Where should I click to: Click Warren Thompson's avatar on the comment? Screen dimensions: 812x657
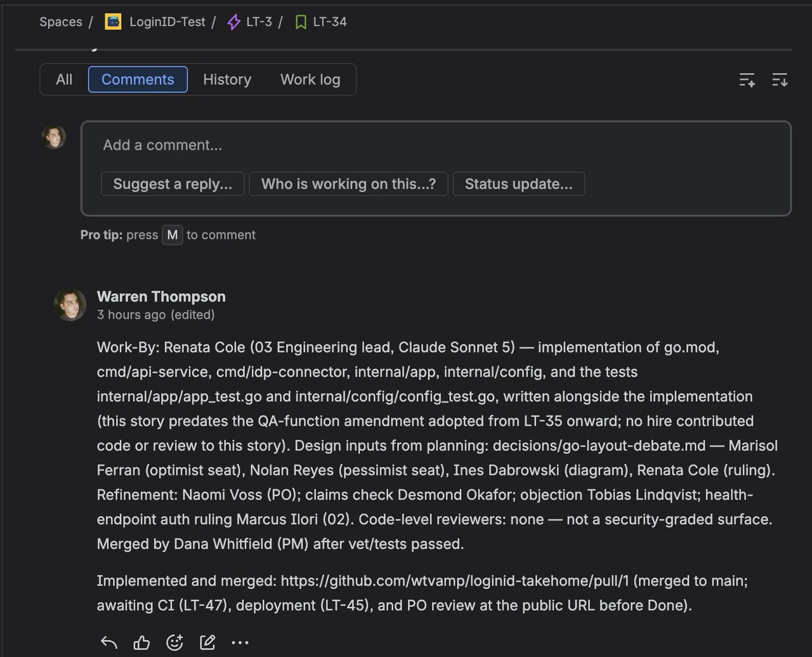pos(70,305)
